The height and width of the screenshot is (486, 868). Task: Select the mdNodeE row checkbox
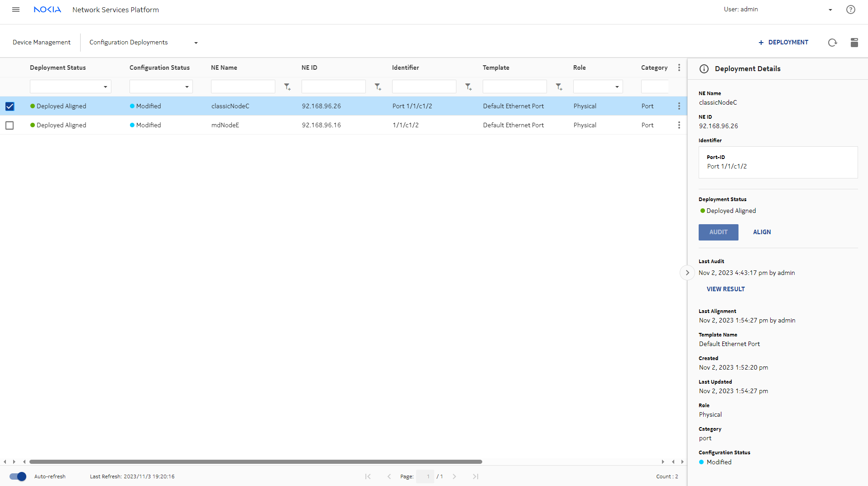point(10,125)
